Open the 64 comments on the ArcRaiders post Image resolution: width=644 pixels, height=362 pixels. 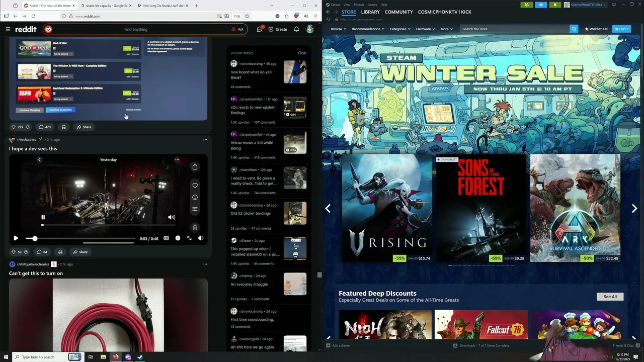point(42,252)
